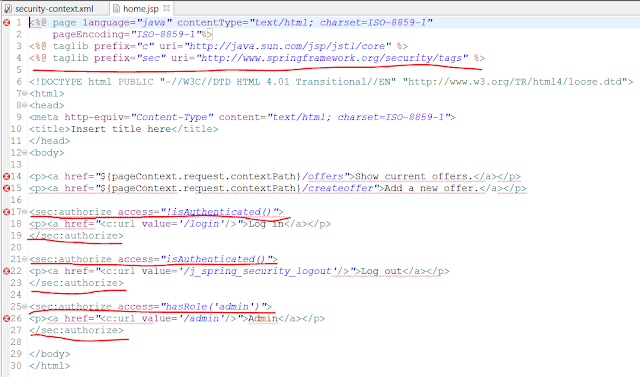640x377 pixels.
Task: Collapse the sec:authorize fold on line 21
Action: point(24,259)
